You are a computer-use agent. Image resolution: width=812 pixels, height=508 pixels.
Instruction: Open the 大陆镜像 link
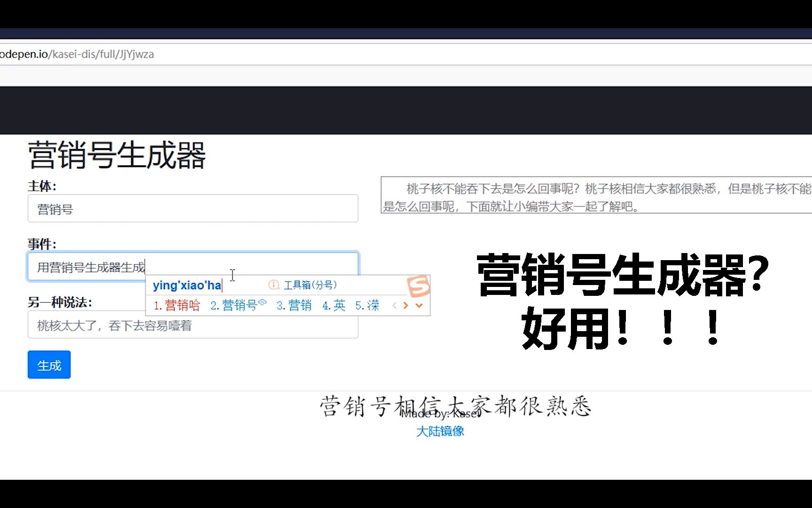(x=440, y=431)
